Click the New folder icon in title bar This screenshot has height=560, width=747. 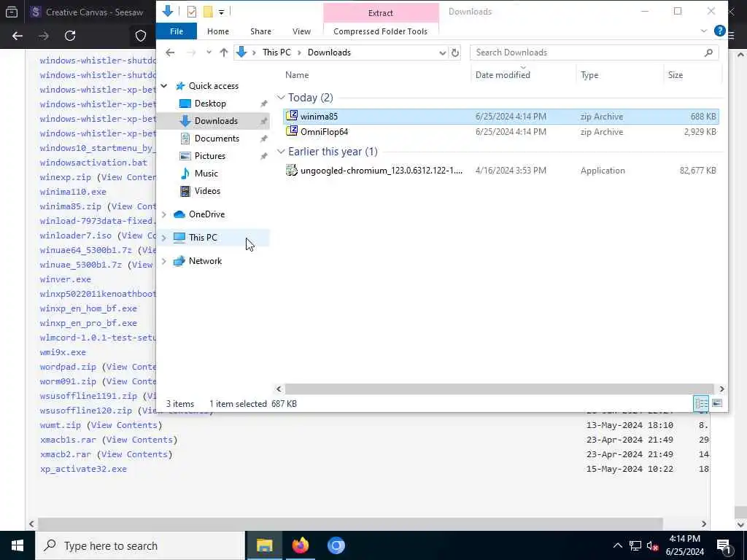point(208,12)
